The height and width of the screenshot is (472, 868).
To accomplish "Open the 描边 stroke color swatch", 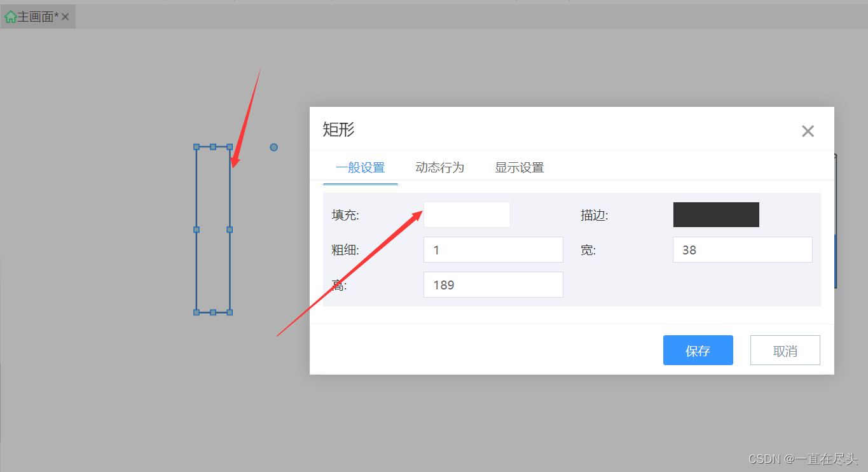I will 716,214.
